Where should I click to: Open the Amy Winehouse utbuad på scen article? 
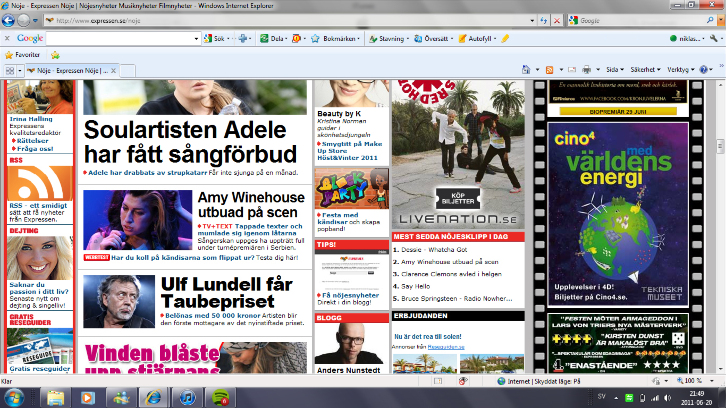pyautogui.click(x=251, y=205)
